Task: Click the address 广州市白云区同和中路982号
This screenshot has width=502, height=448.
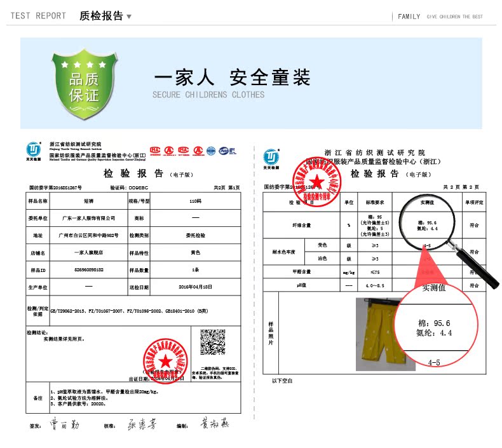Action: pos(89,235)
